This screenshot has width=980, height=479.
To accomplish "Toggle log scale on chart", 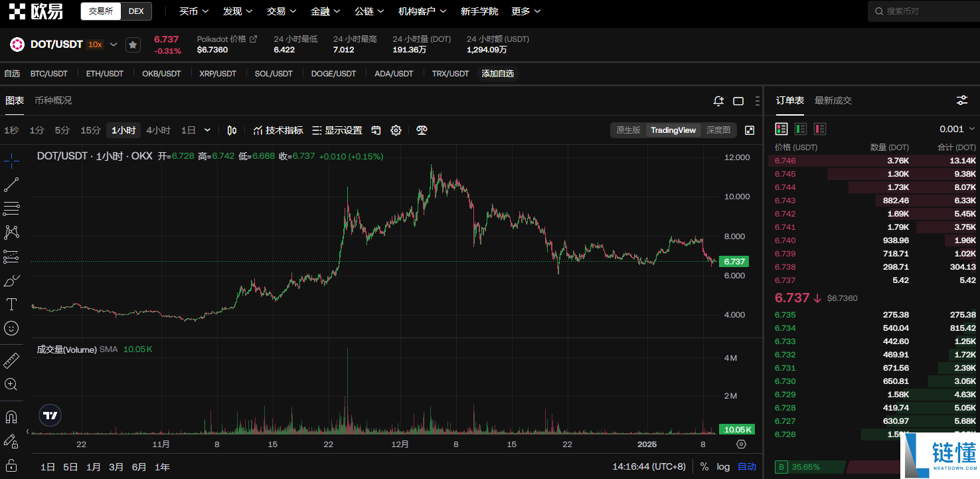I will pyautogui.click(x=723, y=466).
